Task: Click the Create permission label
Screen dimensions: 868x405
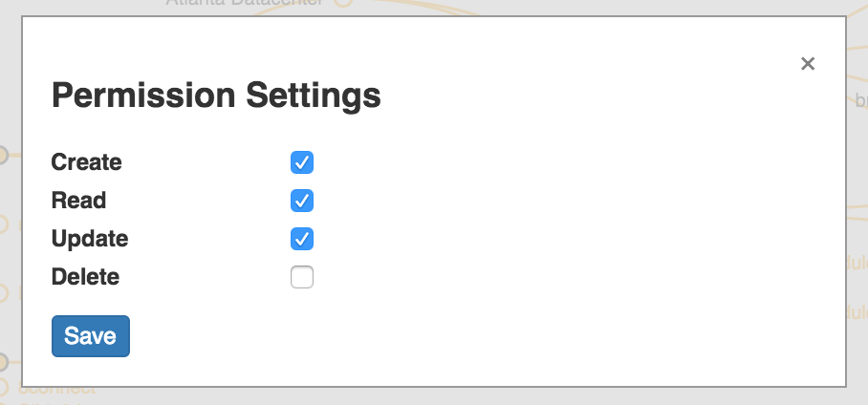Action: pos(87,162)
